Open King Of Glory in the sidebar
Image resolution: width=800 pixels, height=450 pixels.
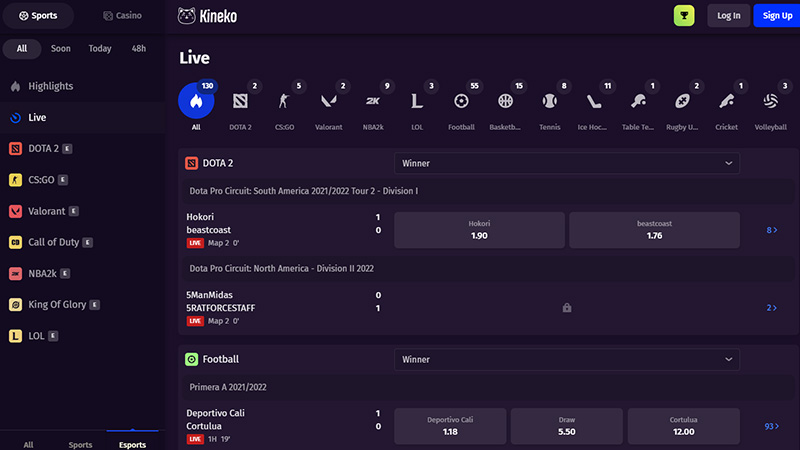pos(83,305)
